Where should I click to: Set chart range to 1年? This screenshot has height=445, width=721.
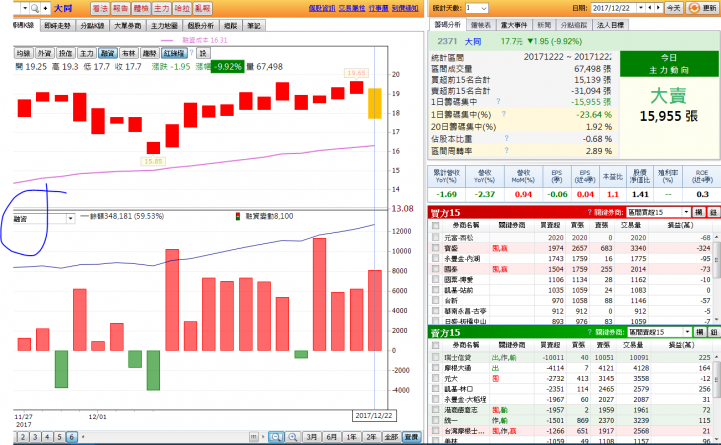coord(351,437)
